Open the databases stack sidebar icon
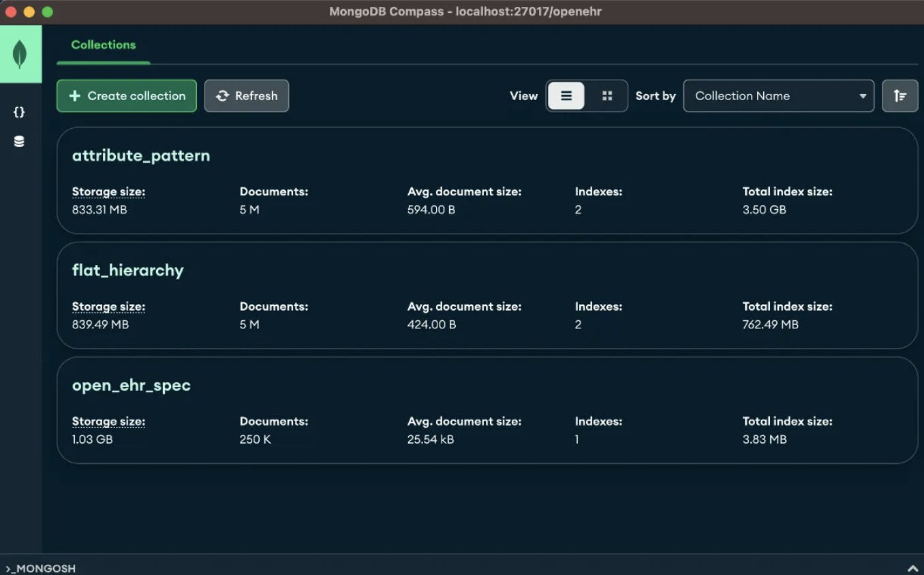The image size is (924, 575). (19, 142)
